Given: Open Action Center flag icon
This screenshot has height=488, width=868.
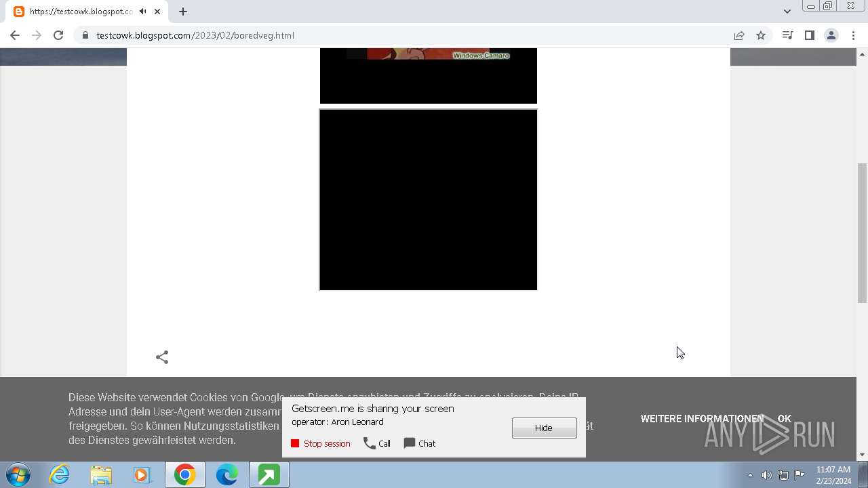Looking at the screenshot, I should (800, 475).
